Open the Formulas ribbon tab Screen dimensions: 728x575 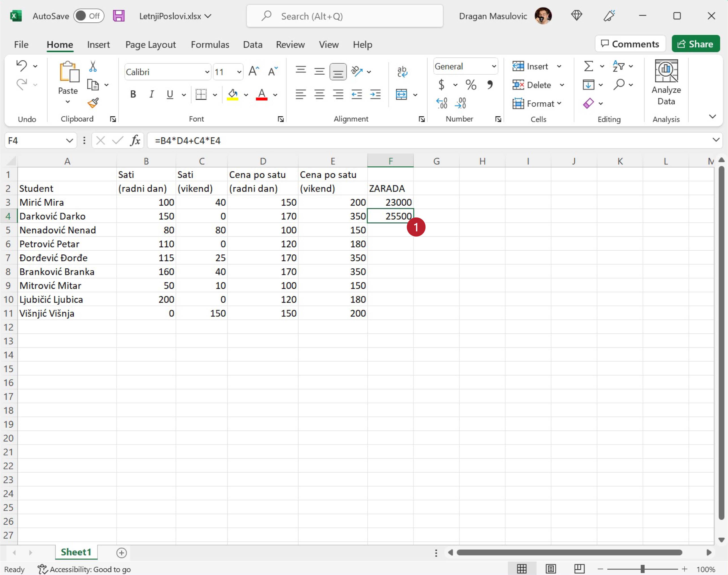tap(210, 44)
